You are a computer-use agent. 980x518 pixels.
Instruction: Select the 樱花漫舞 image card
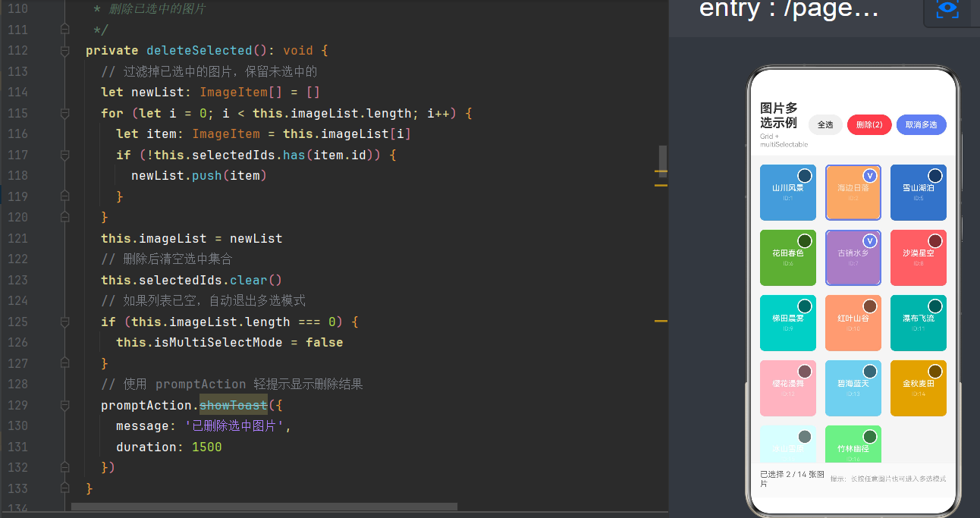(x=788, y=388)
